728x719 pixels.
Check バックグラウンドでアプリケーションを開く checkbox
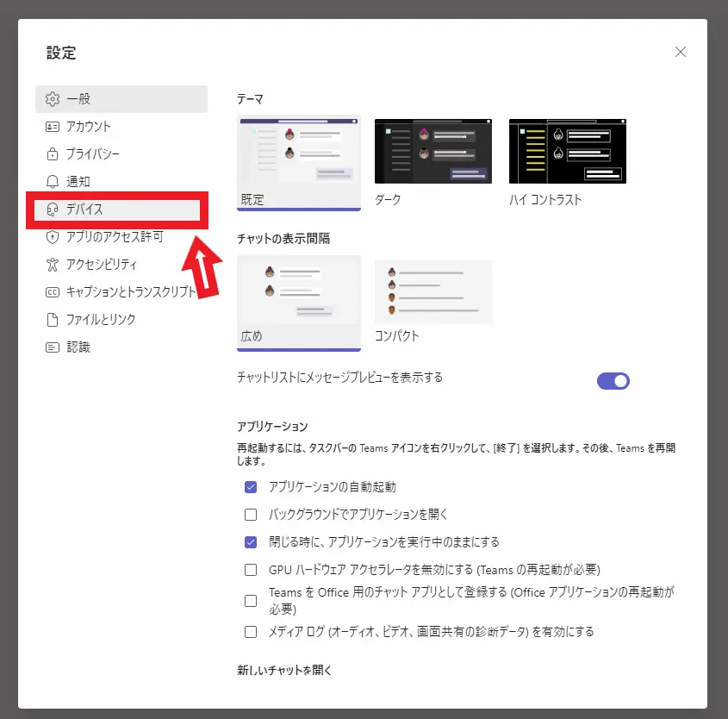251,515
